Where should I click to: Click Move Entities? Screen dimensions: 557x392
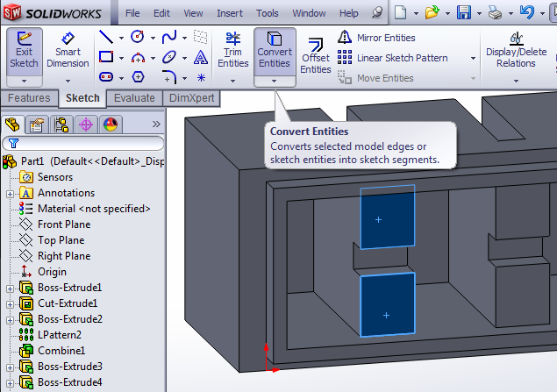[x=375, y=78]
